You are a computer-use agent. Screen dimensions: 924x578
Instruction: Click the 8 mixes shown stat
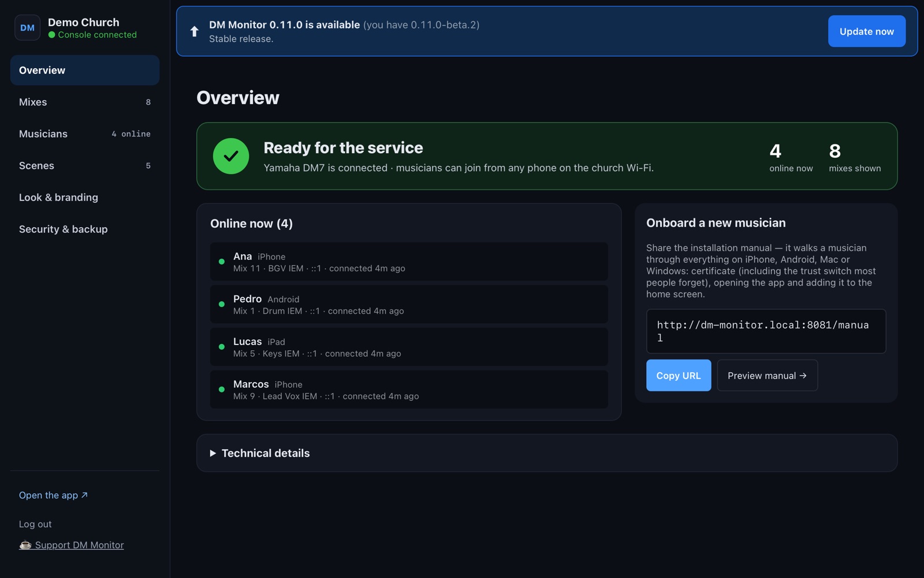click(855, 157)
